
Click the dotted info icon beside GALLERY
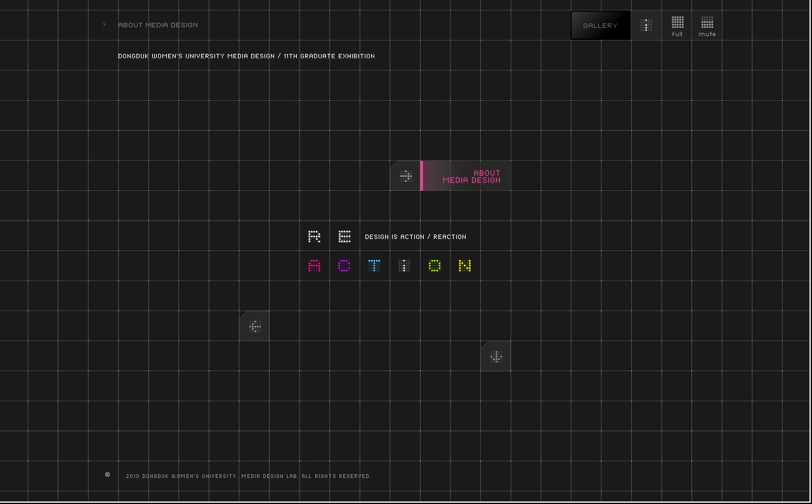click(646, 25)
